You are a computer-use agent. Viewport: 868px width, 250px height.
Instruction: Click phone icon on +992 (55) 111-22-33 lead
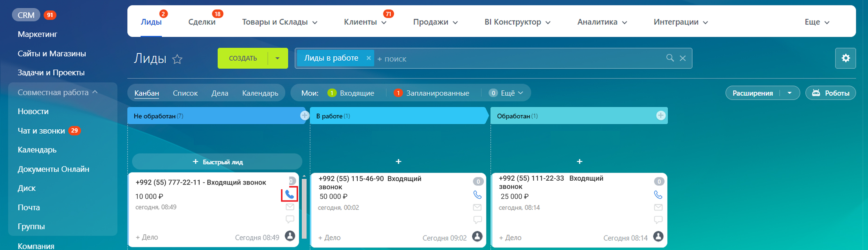tap(658, 195)
